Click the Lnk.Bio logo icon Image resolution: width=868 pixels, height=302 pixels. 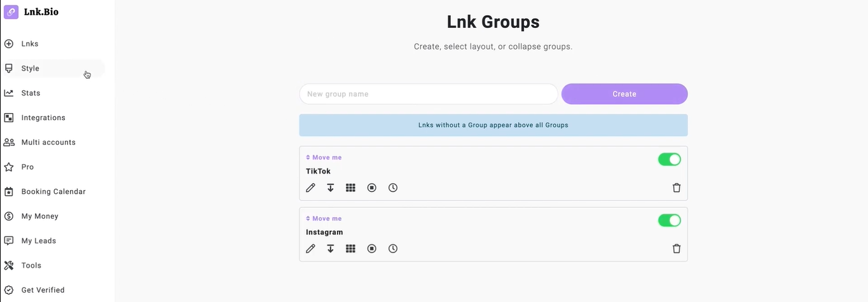(x=11, y=11)
